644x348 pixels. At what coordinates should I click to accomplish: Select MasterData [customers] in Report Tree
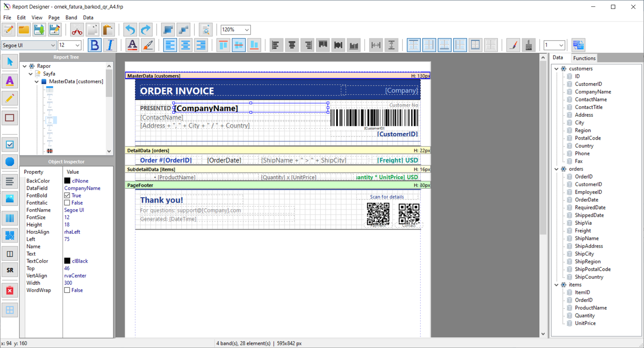click(76, 81)
